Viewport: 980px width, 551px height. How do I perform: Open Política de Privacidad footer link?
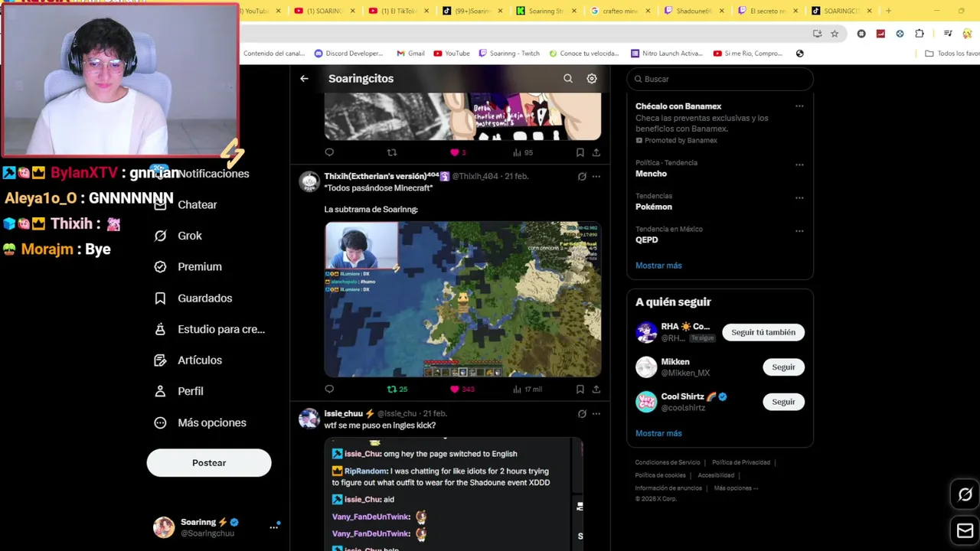tap(741, 463)
